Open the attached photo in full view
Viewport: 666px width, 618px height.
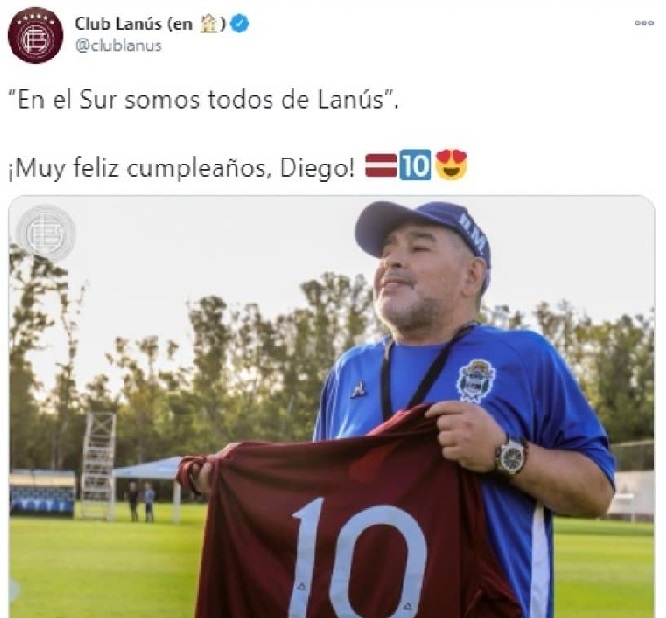coord(332,406)
